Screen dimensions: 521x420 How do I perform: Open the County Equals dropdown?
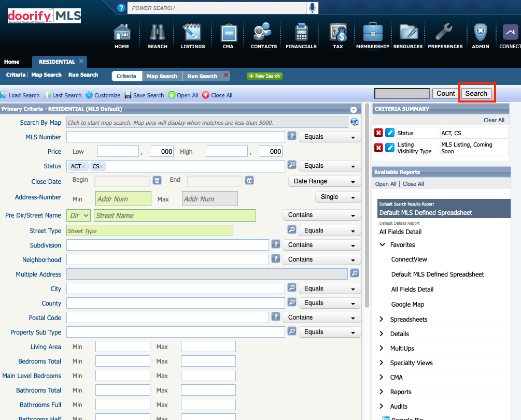click(x=330, y=303)
